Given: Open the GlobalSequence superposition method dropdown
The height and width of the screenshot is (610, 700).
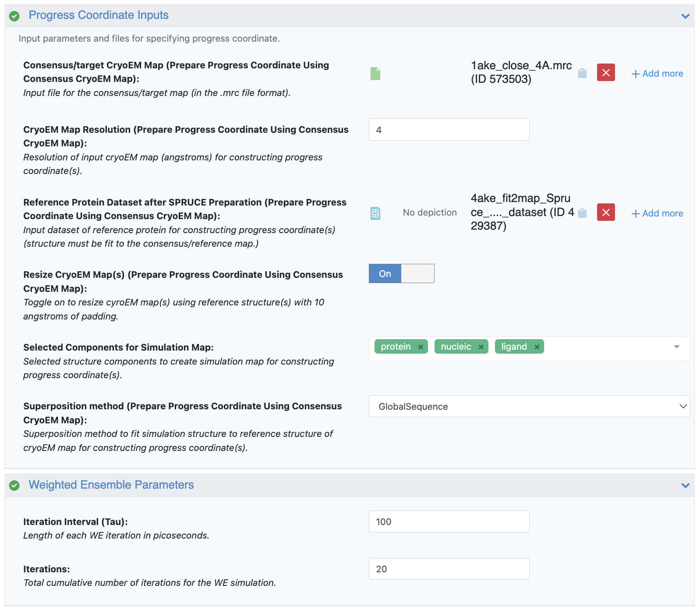Looking at the screenshot, I should coord(529,407).
